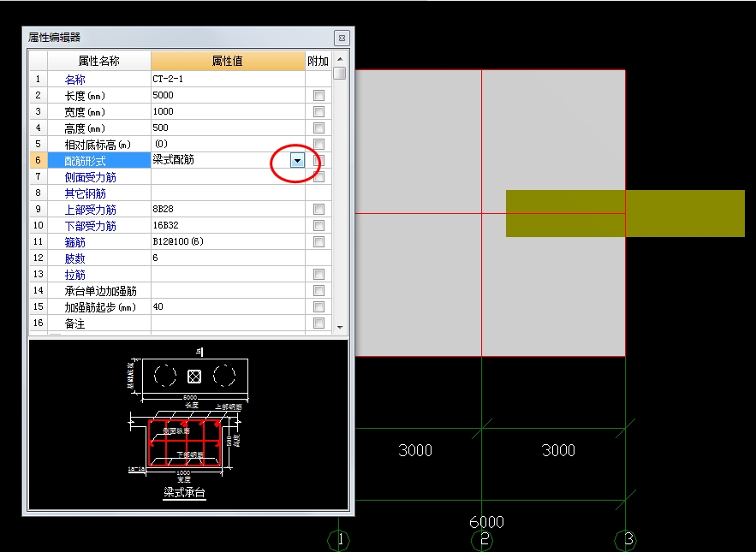Viewport: 756px width, 552px height.
Task: Tick the 附加 checkbox for 高度(mm)
Action: 318,128
